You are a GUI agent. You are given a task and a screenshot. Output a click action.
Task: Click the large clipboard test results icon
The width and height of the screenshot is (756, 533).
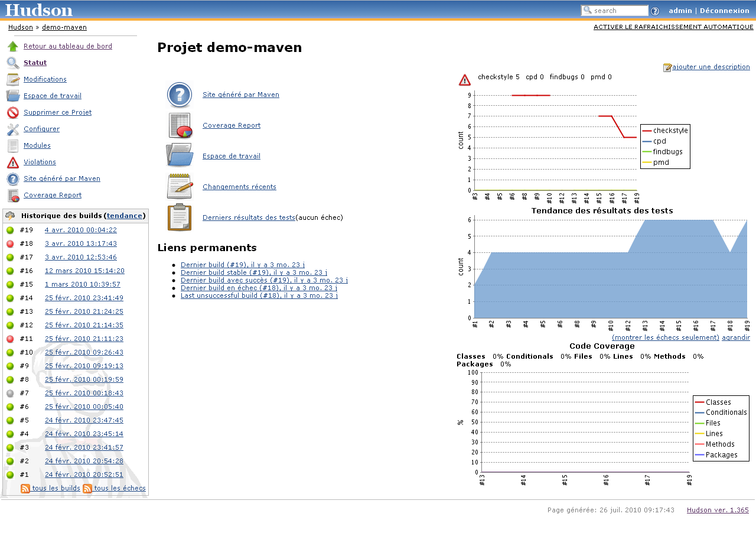pyautogui.click(x=180, y=217)
